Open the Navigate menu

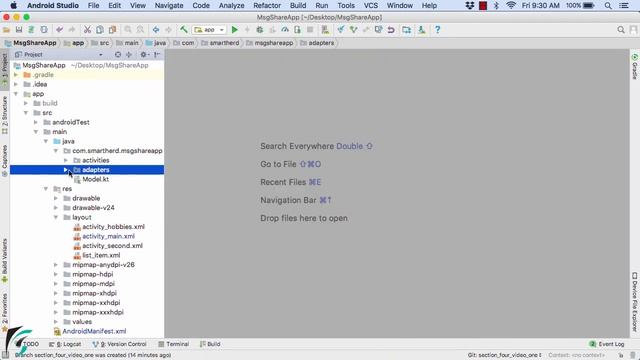[169, 5]
